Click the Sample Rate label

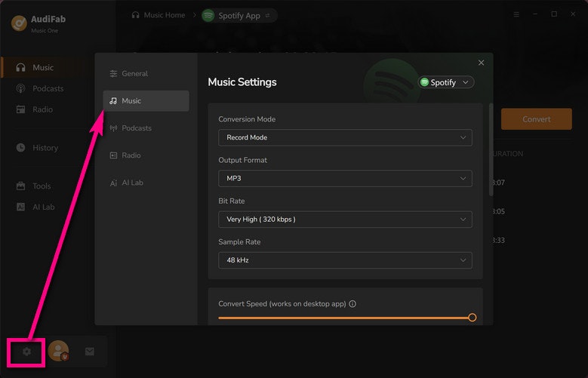pos(239,242)
